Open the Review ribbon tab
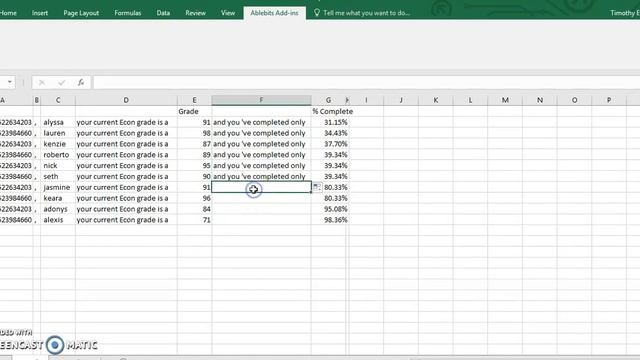 click(x=196, y=13)
